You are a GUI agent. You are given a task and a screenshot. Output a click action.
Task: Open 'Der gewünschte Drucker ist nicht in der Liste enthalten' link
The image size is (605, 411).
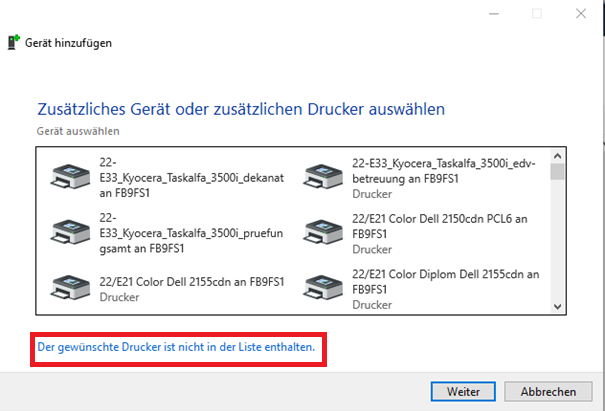176,347
